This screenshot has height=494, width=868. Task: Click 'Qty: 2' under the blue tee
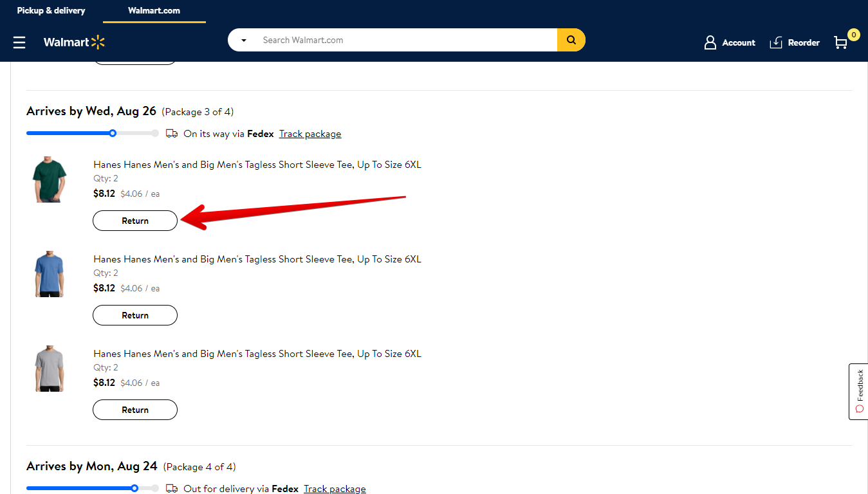pos(106,273)
